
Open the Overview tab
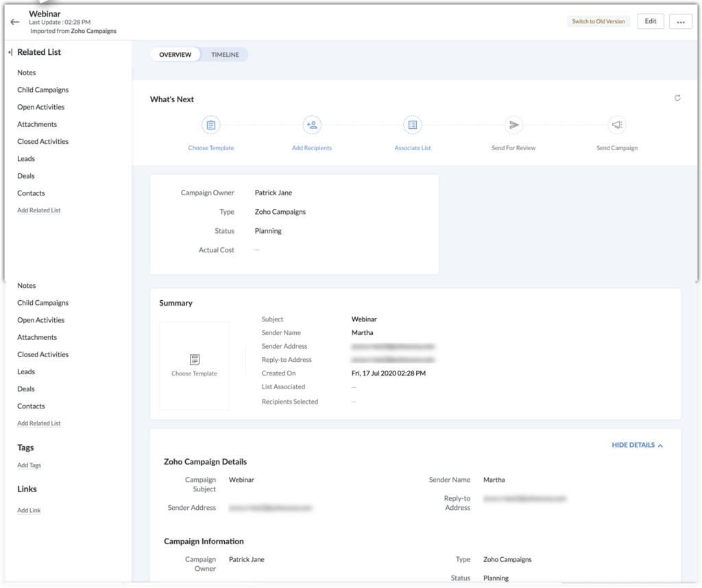point(175,54)
